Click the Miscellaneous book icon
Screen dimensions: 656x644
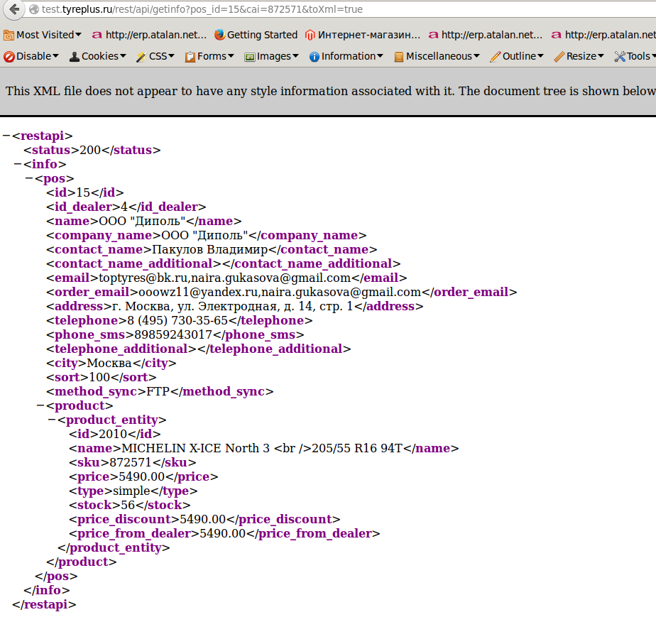tap(399, 57)
